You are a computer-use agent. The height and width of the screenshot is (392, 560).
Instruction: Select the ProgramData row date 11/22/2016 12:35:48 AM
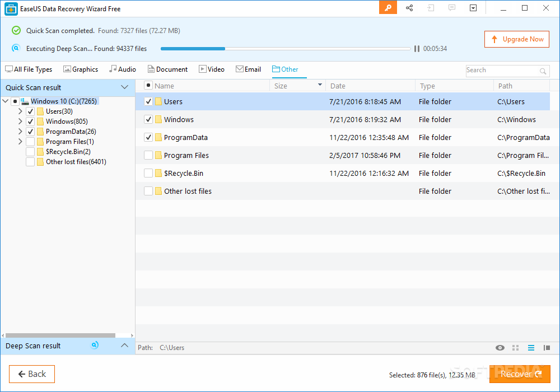tap(369, 137)
